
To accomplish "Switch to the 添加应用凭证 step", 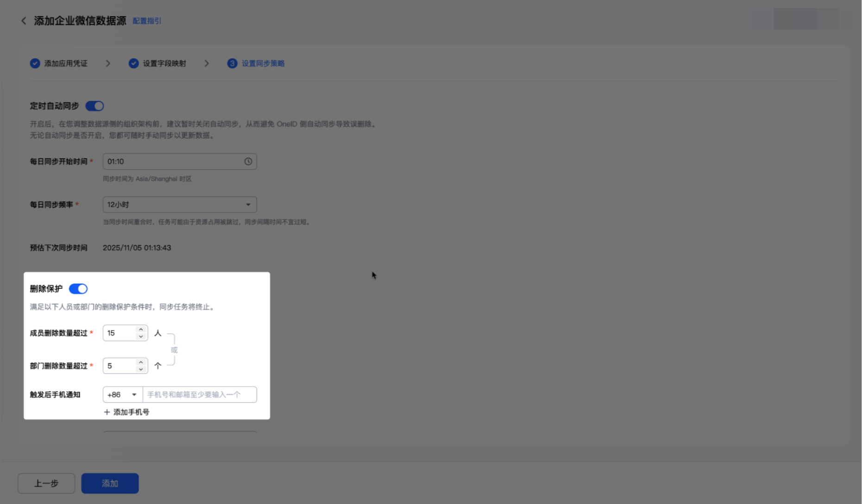I will point(66,63).
